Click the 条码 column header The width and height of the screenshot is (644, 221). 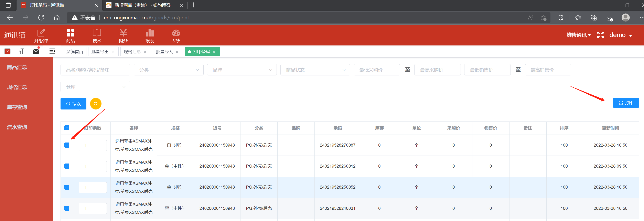click(x=337, y=128)
